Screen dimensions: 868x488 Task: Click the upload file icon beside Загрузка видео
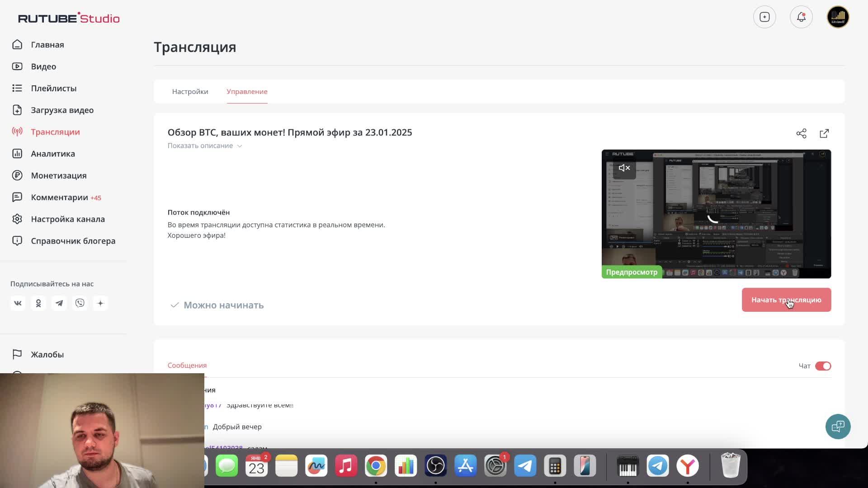tap(17, 110)
